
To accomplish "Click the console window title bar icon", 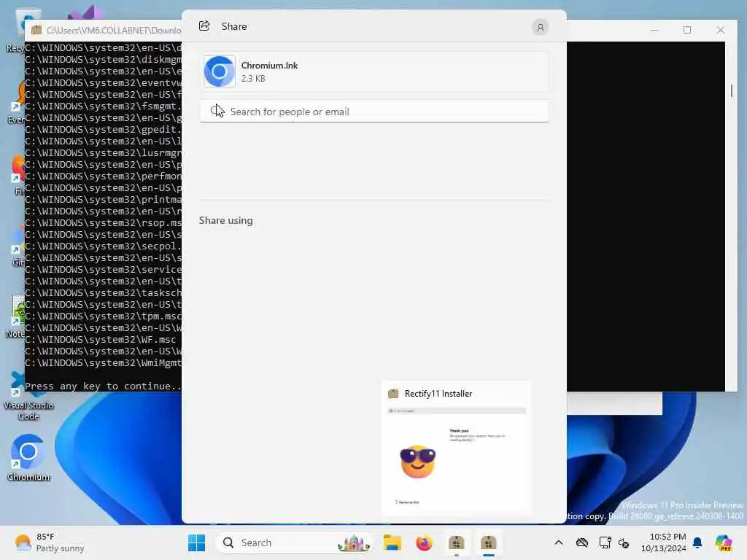I will pos(36,30).
